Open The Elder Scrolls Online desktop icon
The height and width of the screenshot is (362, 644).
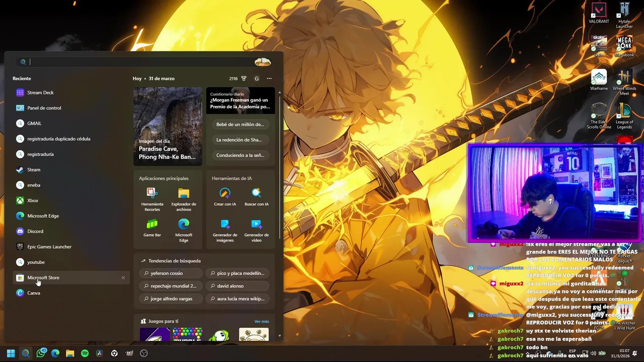pos(599,116)
